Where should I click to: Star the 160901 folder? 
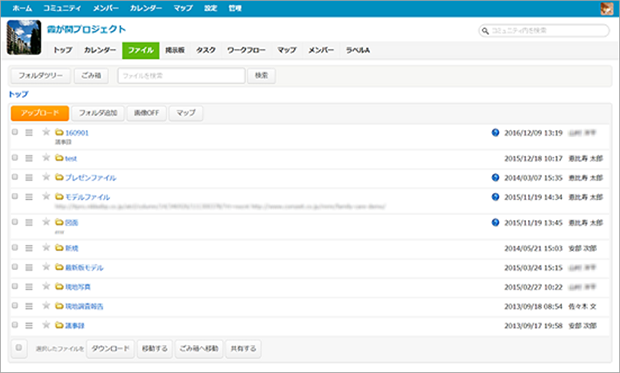(46, 132)
